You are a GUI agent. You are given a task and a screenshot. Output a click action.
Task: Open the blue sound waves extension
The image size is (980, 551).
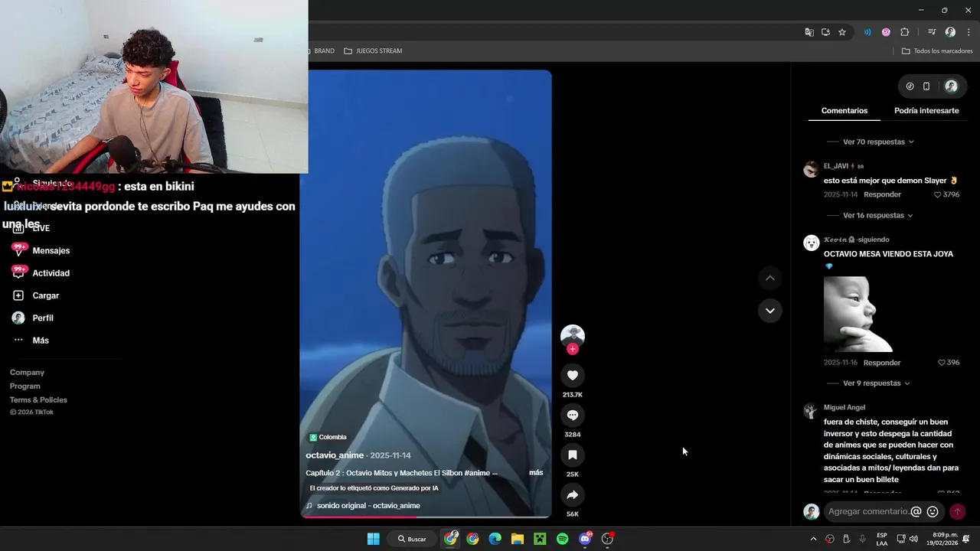[867, 32]
